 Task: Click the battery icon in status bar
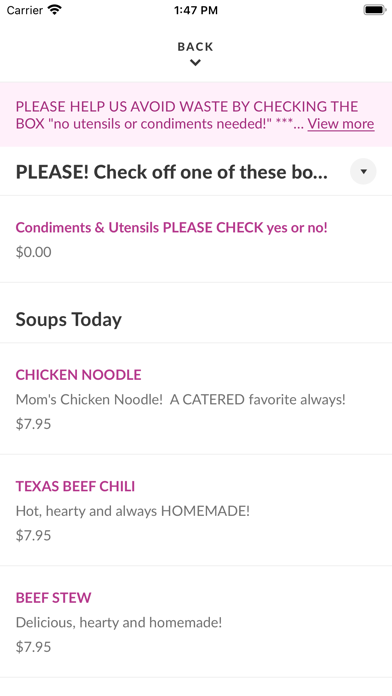tap(375, 10)
